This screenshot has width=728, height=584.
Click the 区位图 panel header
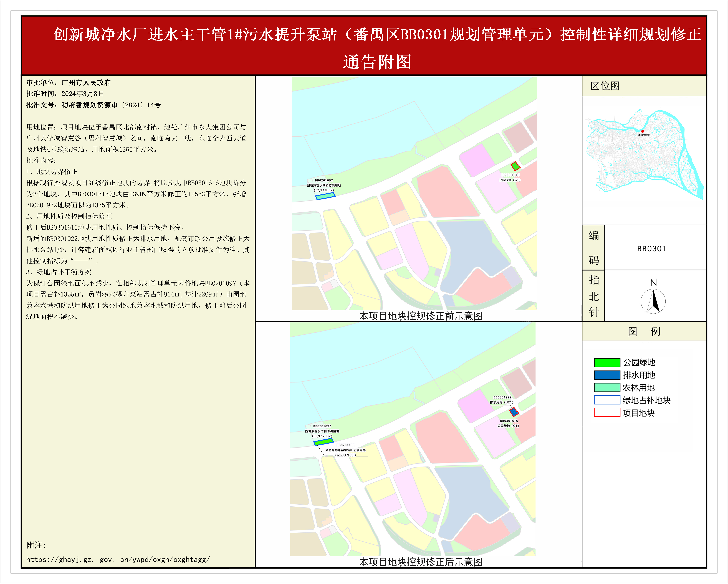605,86
